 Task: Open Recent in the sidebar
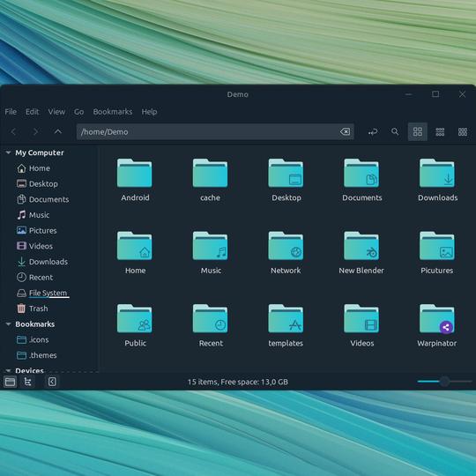click(35, 278)
